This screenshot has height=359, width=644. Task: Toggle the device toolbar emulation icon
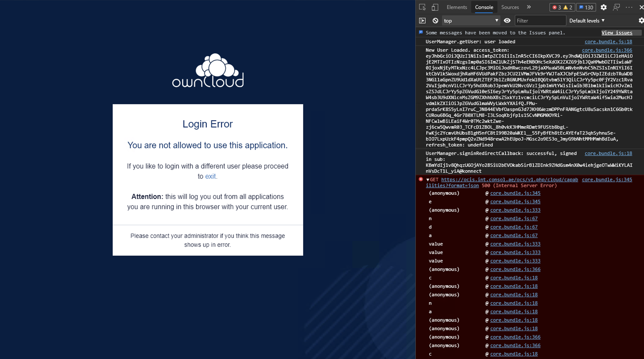tap(435, 7)
